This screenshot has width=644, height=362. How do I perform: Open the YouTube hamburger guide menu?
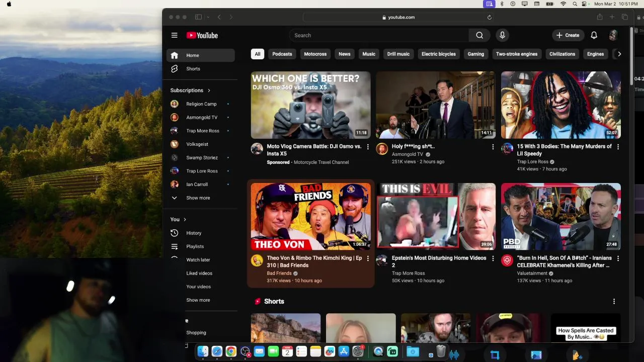pos(174,35)
